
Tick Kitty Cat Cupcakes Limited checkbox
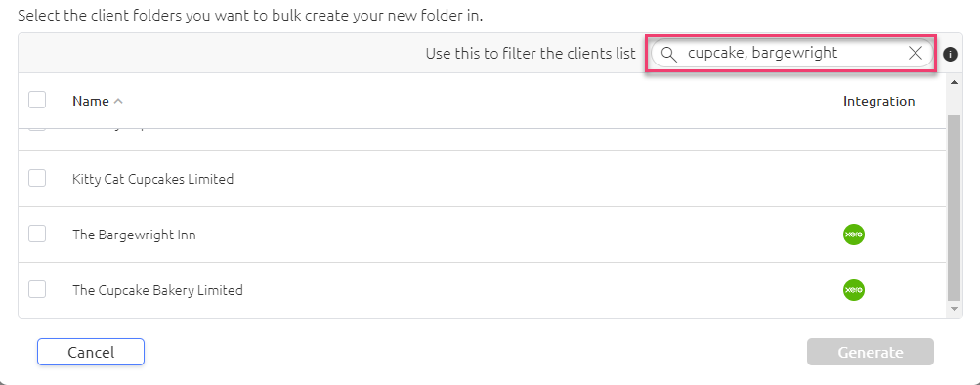[x=37, y=178]
